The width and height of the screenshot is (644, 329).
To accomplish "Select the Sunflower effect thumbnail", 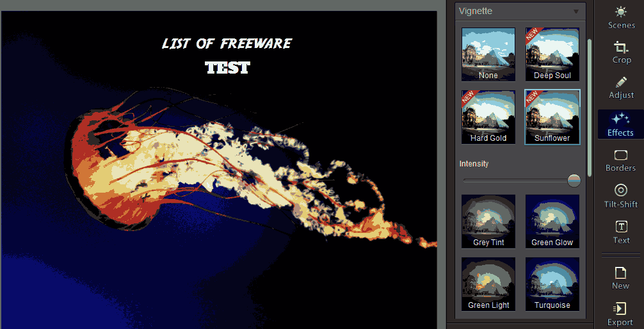I will pos(552,117).
